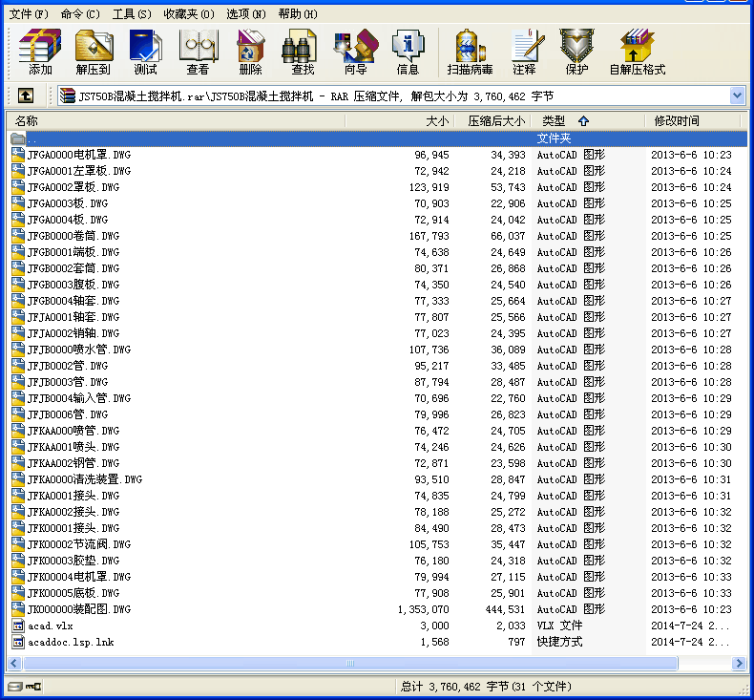Show archive 信息 (Info) icon
Screen dimensions: 754x700
[408, 52]
